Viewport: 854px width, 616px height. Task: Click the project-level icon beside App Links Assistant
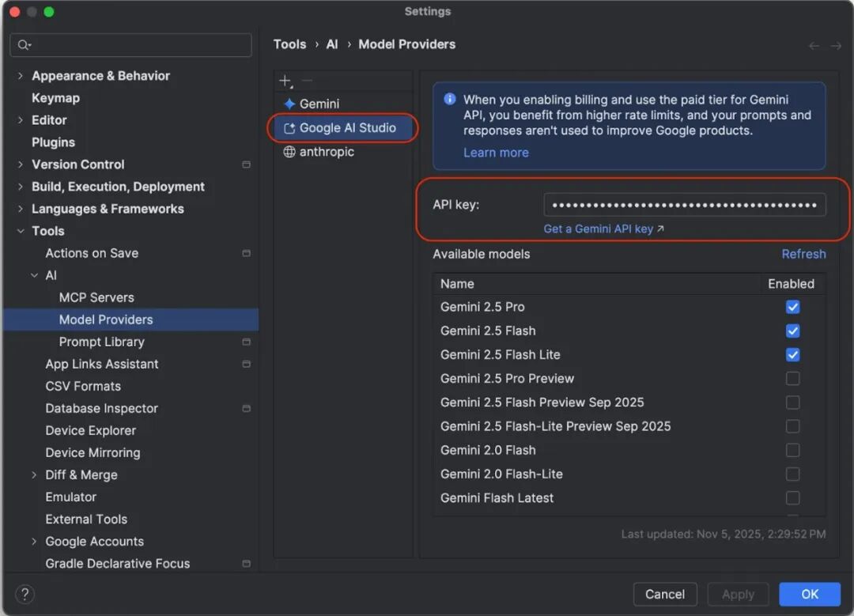246,364
